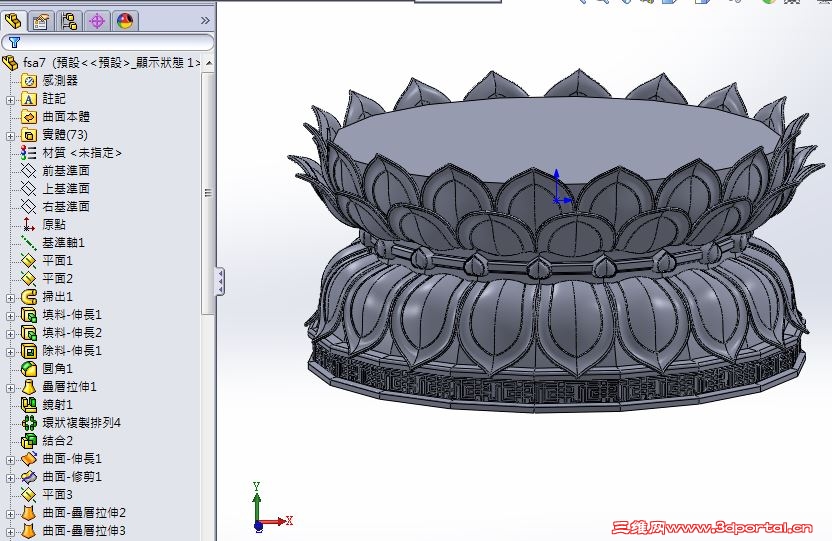The width and height of the screenshot is (832, 541).
Task: Select the 平面3 plane icon
Action: [28, 494]
